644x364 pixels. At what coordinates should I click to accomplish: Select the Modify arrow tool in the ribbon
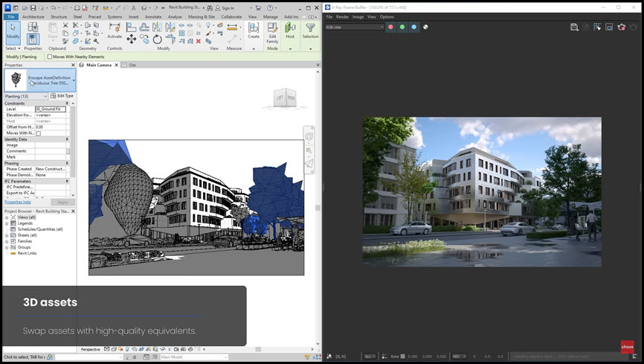(x=13, y=31)
